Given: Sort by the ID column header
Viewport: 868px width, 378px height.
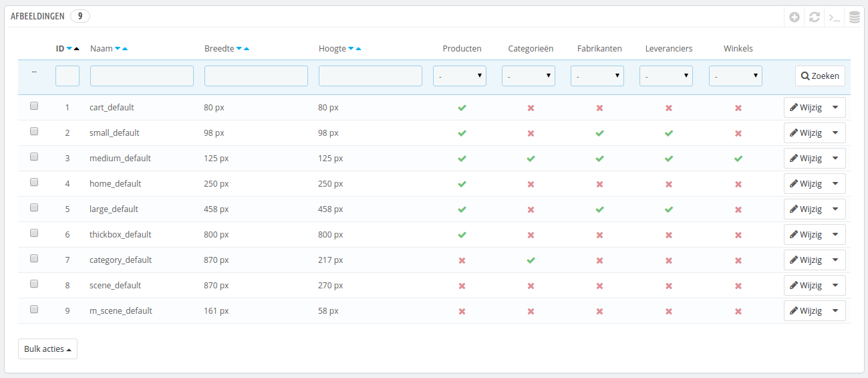Looking at the screenshot, I should 60,49.
